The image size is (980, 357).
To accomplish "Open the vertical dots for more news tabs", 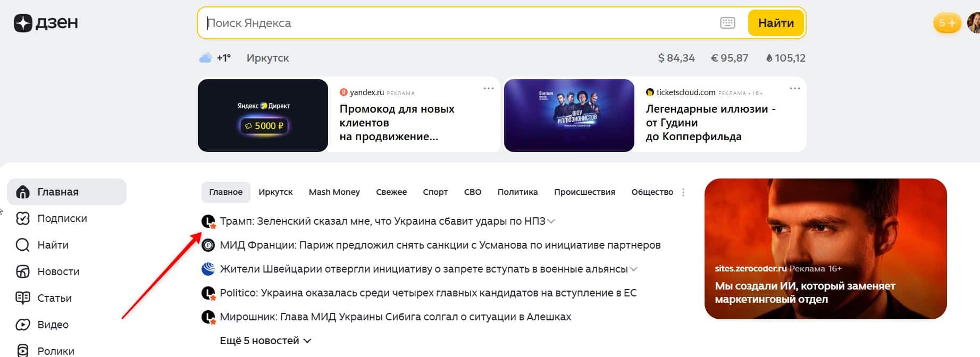I will point(683,192).
